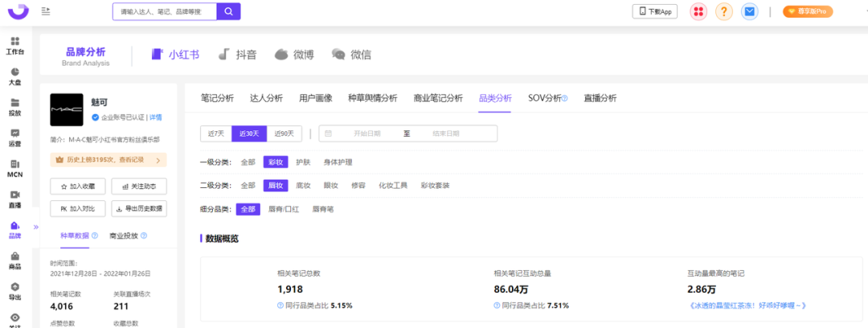Select the 近7天 time range

(x=216, y=133)
